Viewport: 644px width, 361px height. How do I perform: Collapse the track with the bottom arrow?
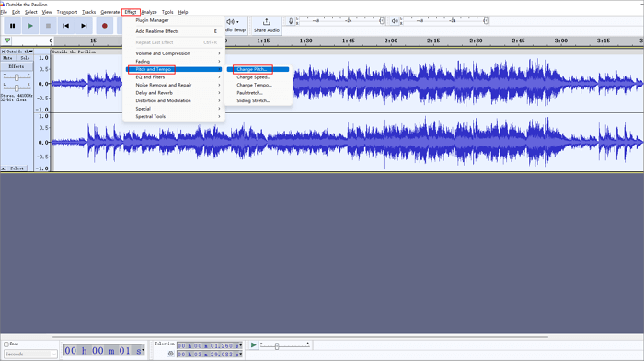point(4,169)
